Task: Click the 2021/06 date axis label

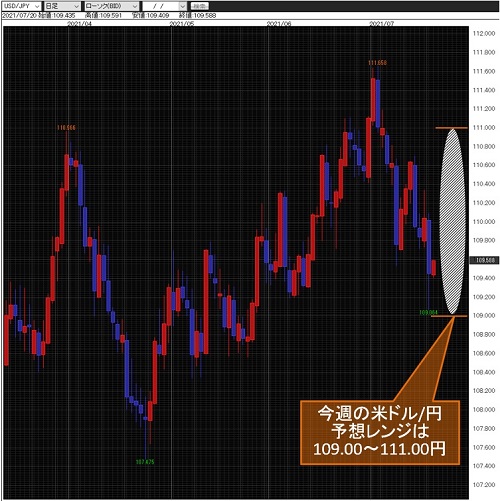Action: (279, 24)
